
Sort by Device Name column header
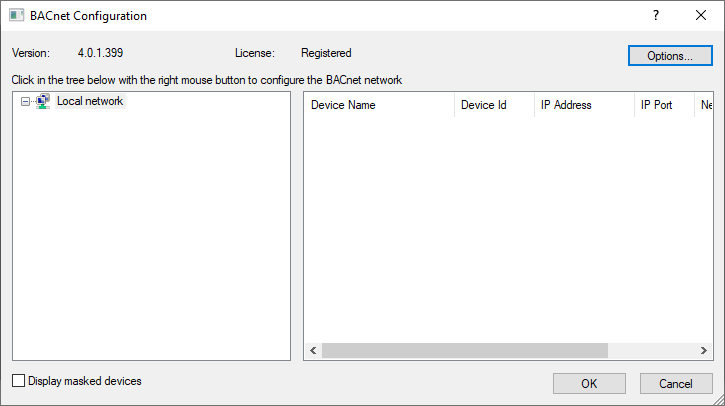pyautogui.click(x=343, y=105)
